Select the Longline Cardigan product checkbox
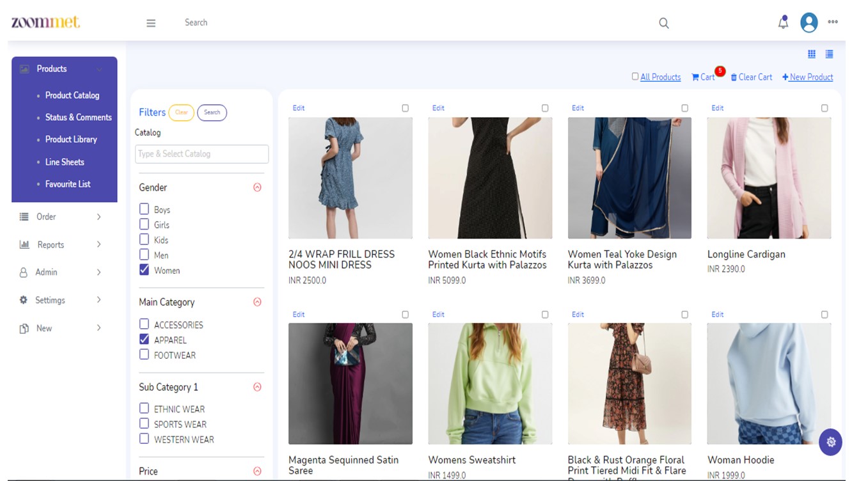The width and height of the screenshot is (868, 481). pyautogui.click(x=825, y=107)
